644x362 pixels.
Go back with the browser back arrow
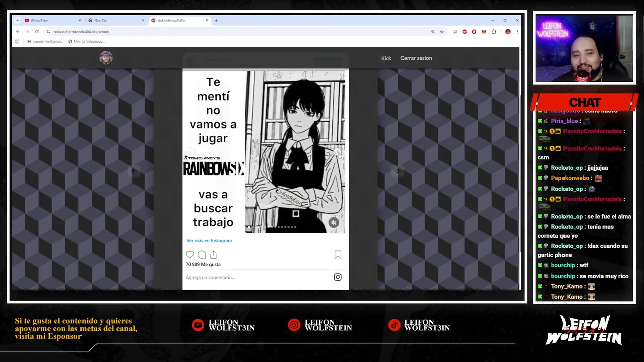click(x=18, y=32)
